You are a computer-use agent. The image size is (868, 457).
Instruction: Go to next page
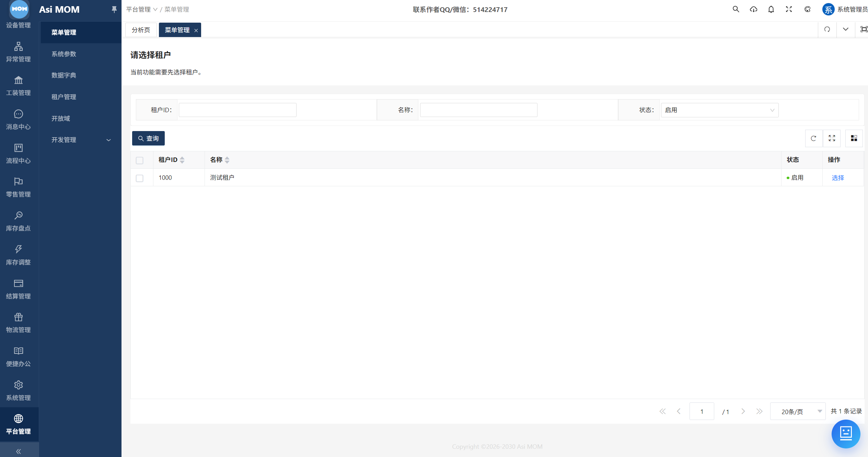click(743, 411)
